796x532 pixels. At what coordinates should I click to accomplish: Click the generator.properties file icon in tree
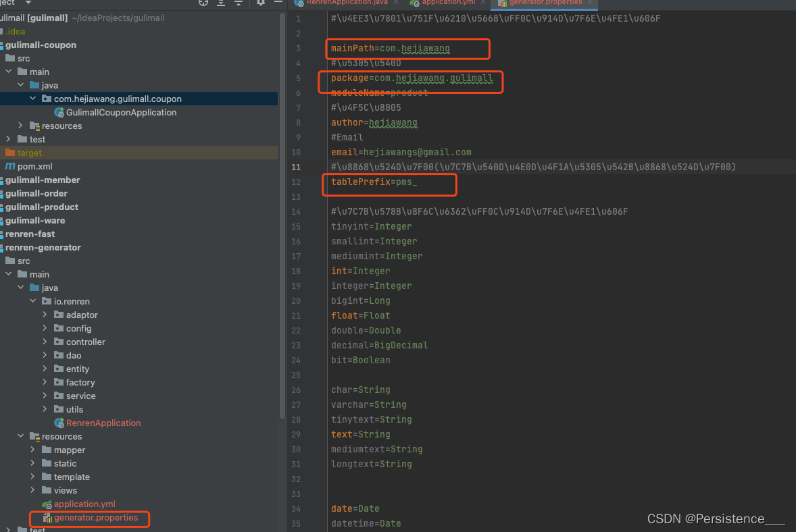(47, 518)
